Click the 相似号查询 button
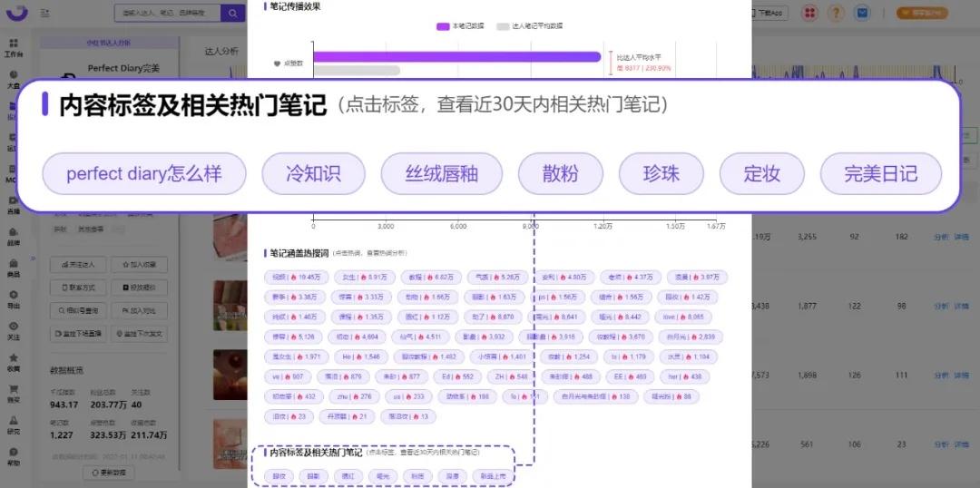This screenshot has width=980, height=488. tap(78, 310)
